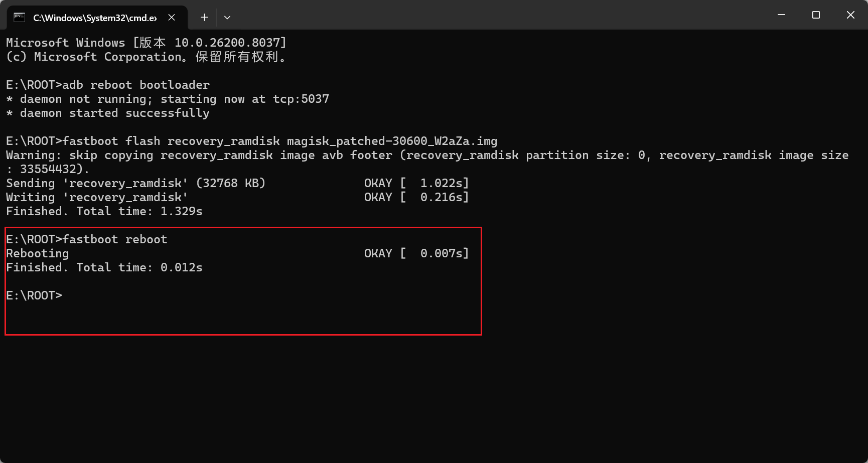The image size is (868, 463).
Task: Maximize the terminal window
Action: tap(816, 15)
